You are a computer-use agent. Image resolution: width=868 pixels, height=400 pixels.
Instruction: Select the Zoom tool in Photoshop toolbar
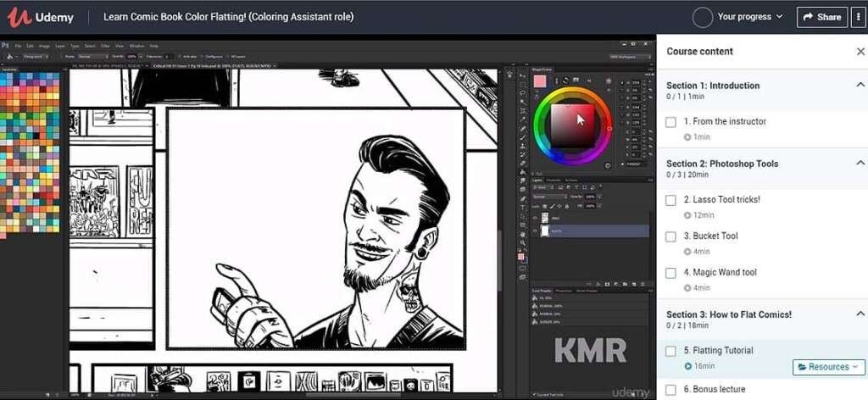click(x=522, y=243)
